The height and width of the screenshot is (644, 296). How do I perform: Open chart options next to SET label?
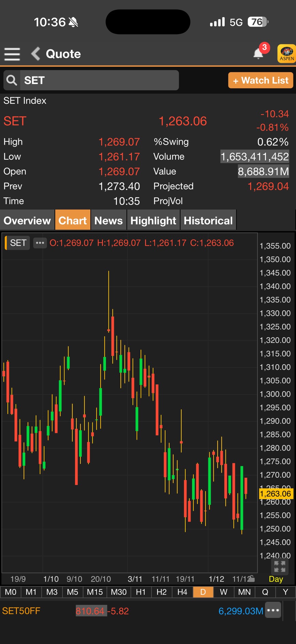pos(40,243)
